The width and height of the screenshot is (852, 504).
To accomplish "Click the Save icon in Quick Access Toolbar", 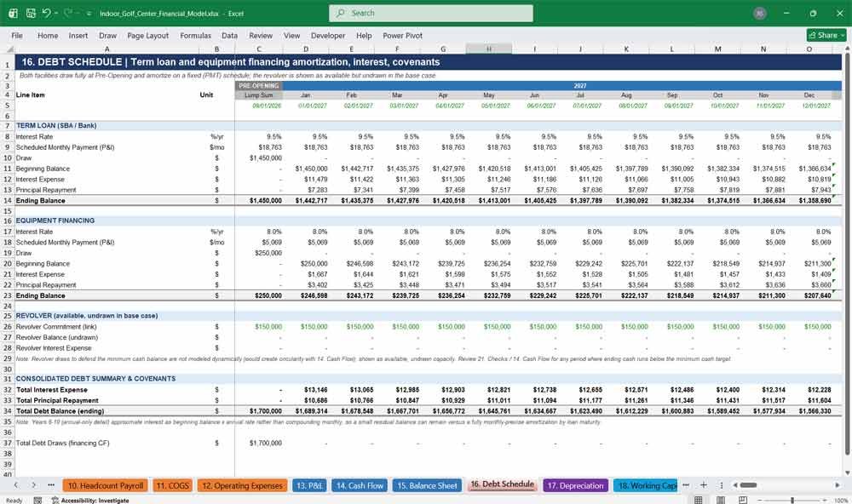I will 31,13.
